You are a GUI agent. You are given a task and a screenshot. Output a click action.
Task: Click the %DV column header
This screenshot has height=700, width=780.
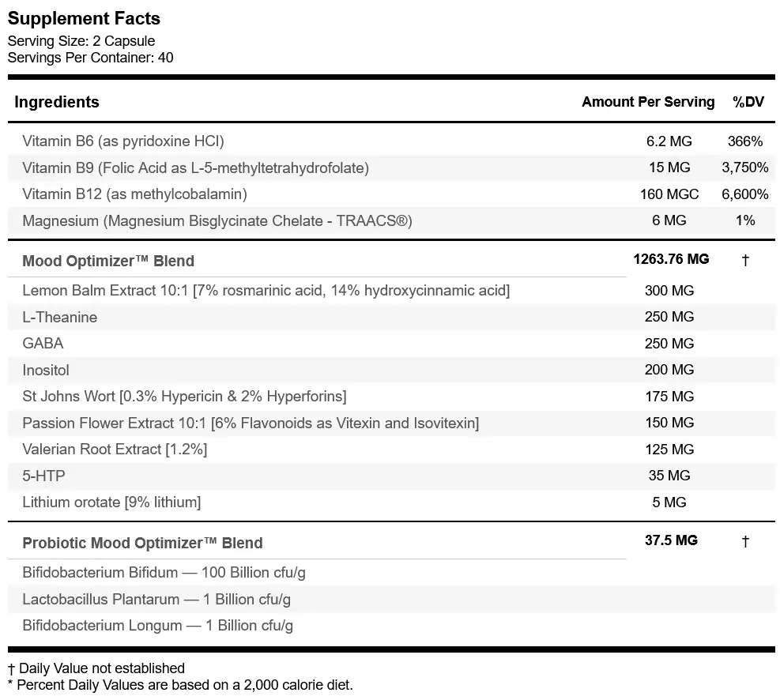(748, 102)
